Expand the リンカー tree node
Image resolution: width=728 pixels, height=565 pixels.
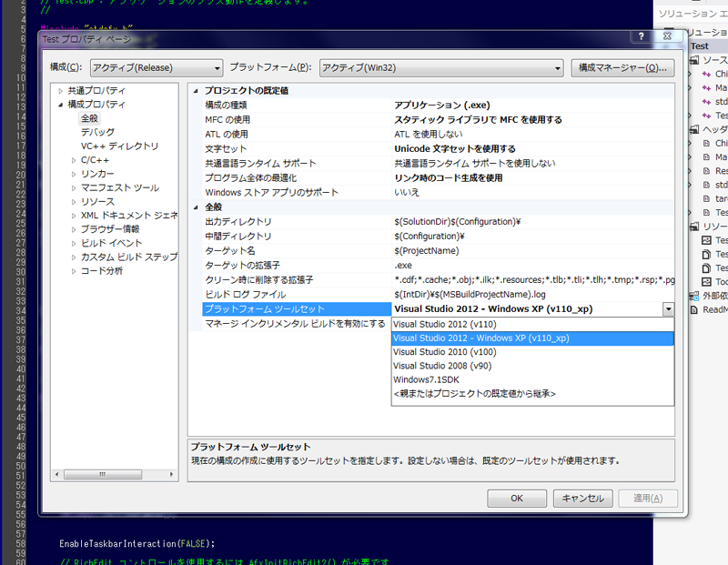74,174
